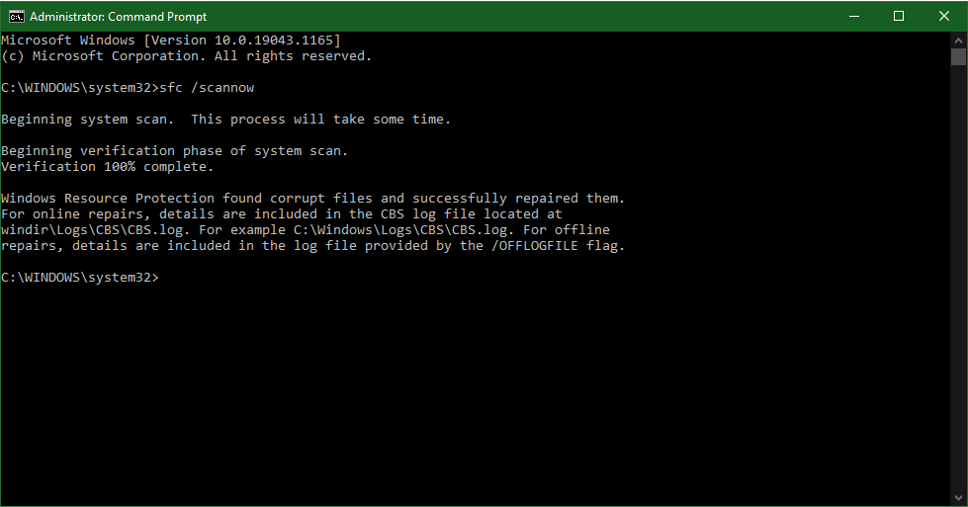This screenshot has width=968, height=507.
Task: Click the 'Administrator: Command Prompt' title text
Action: click(118, 17)
